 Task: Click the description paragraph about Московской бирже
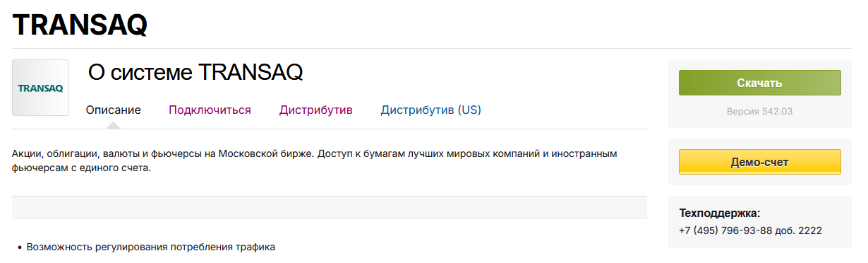point(315,161)
